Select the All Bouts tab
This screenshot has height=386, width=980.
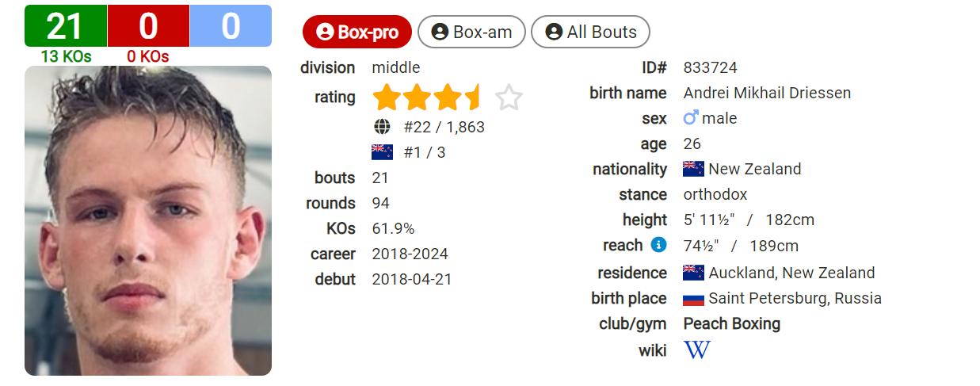pyautogui.click(x=590, y=32)
